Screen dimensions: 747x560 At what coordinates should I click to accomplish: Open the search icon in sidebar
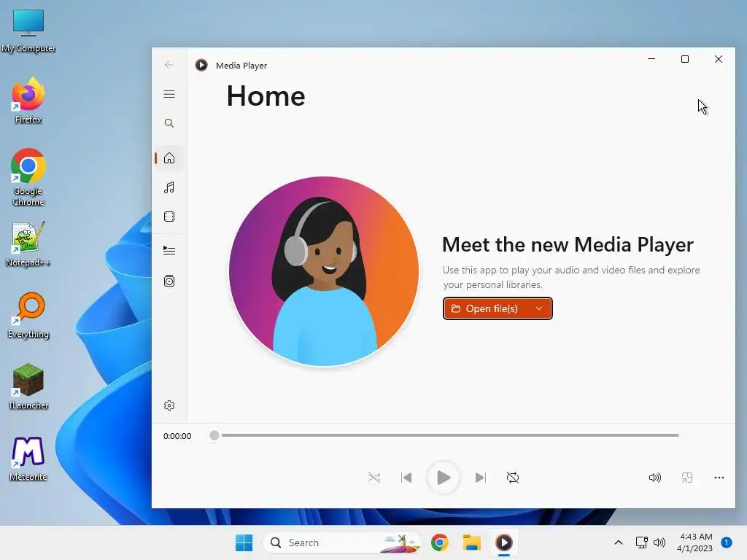click(169, 123)
